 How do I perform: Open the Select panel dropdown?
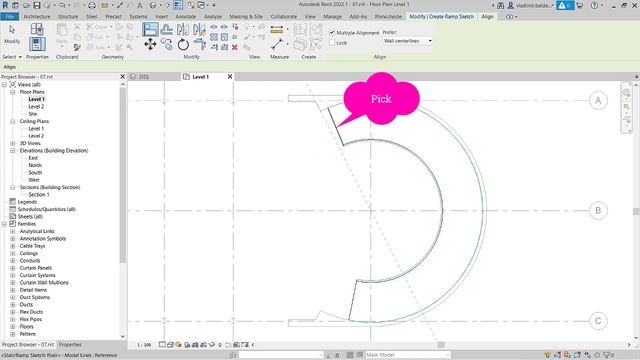(12, 57)
